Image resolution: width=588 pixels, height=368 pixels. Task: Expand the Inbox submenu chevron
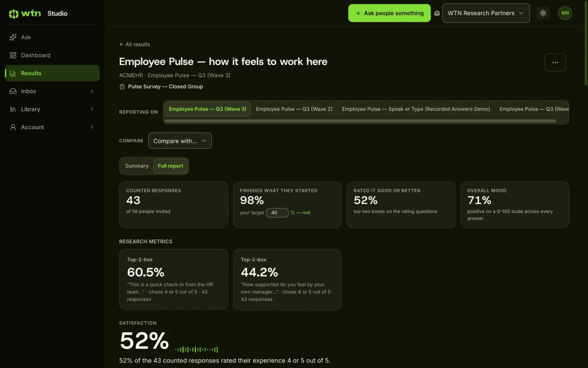[92, 91]
